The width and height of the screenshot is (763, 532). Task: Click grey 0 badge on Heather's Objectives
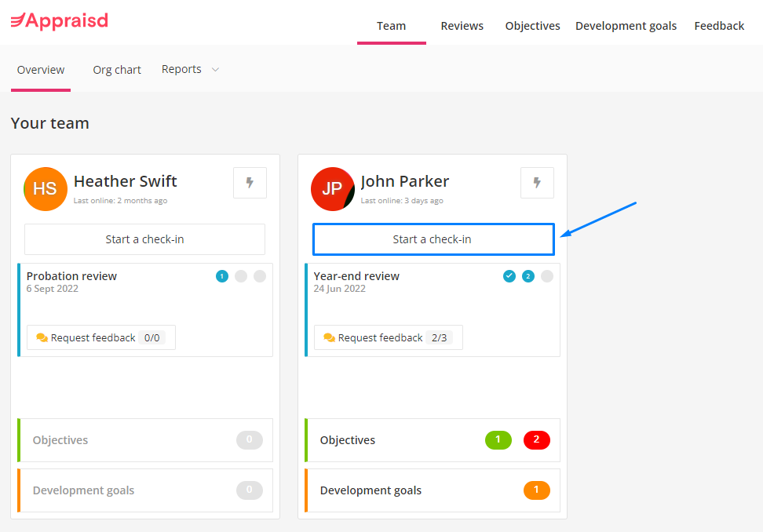[250, 439]
